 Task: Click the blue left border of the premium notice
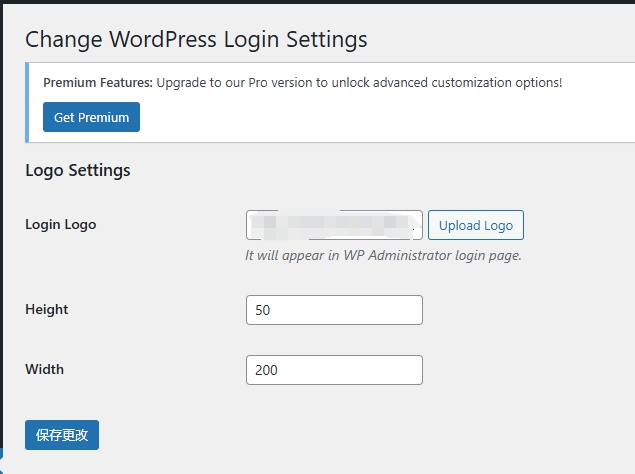point(27,101)
